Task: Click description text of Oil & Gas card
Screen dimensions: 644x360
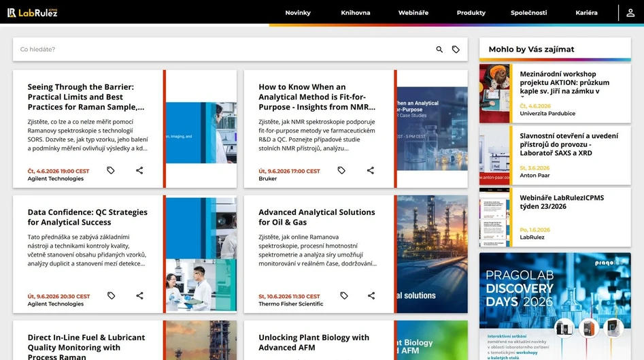Action: (x=318, y=250)
